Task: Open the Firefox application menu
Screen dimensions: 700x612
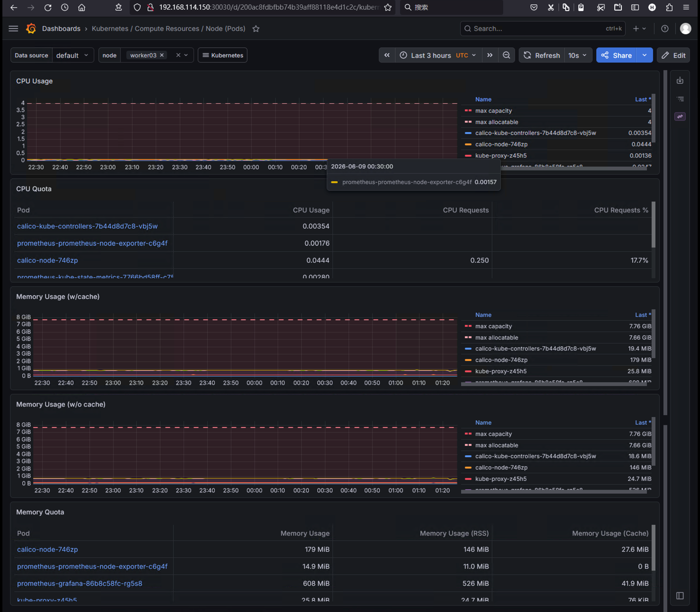Action: (x=686, y=8)
